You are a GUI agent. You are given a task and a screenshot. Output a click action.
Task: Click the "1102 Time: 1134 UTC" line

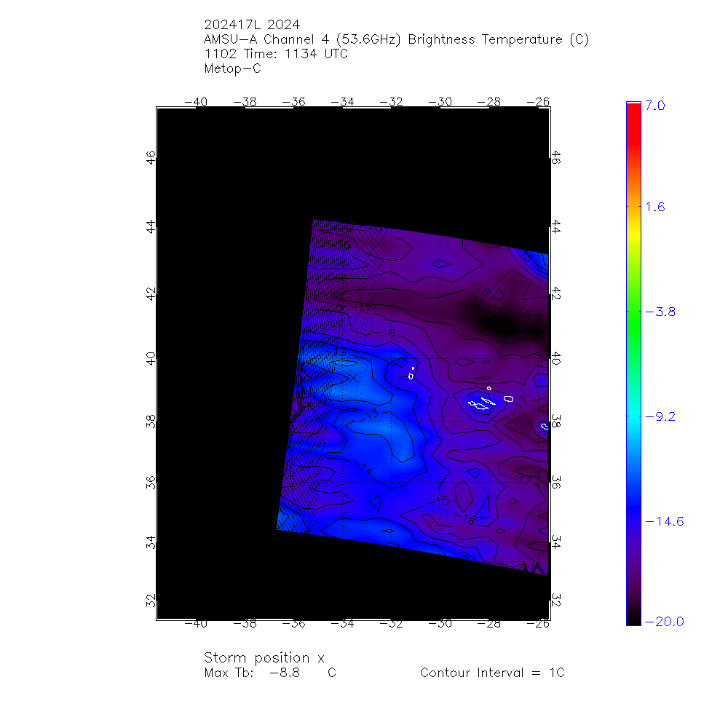tap(276, 54)
